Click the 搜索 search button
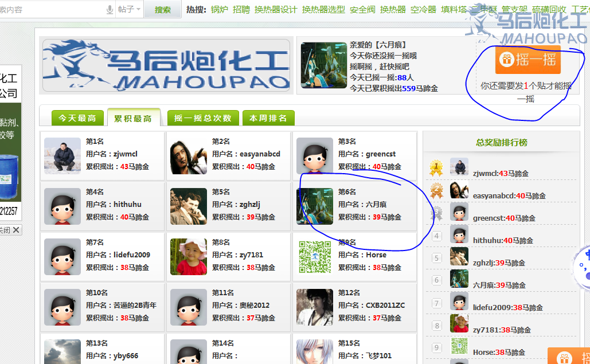Image resolution: width=590 pixels, height=364 pixels. pyautogui.click(x=163, y=10)
